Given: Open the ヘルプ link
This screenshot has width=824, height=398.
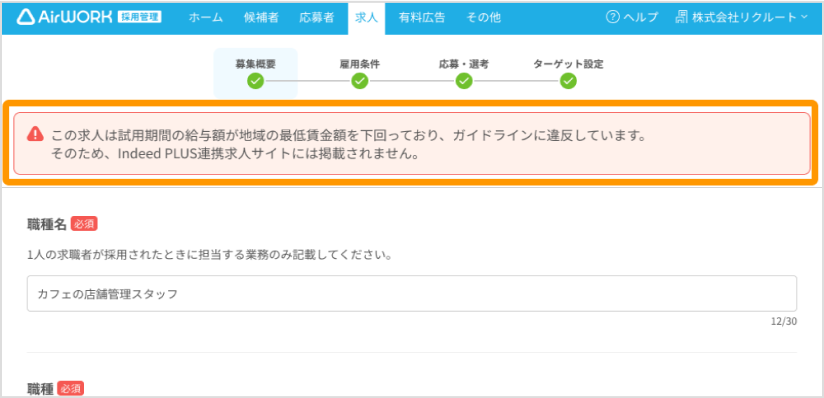Looking at the screenshot, I should click(641, 17).
